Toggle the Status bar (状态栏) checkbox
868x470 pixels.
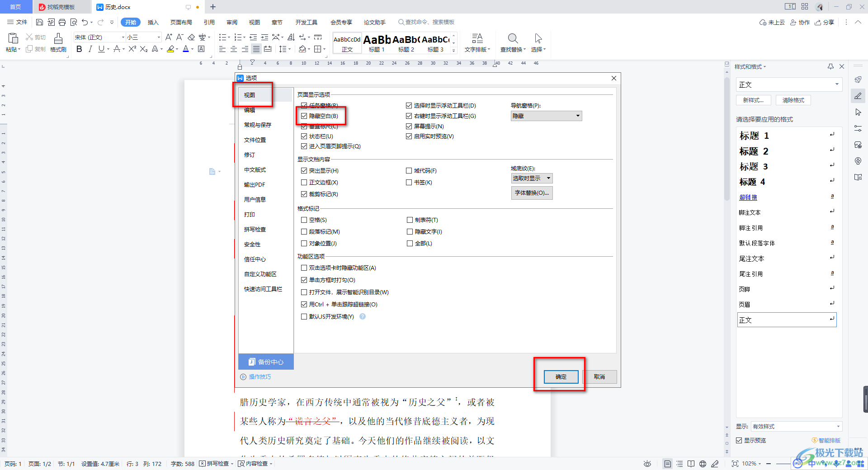click(304, 136)
